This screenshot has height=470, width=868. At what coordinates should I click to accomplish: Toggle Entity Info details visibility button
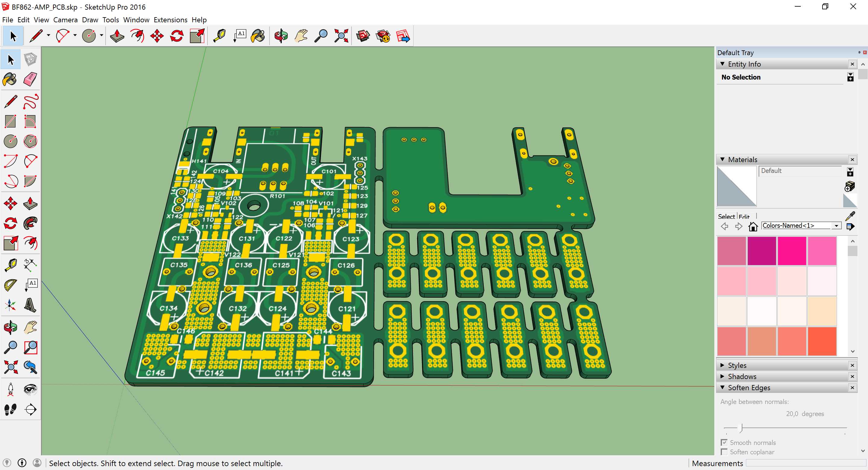point(851,77)
